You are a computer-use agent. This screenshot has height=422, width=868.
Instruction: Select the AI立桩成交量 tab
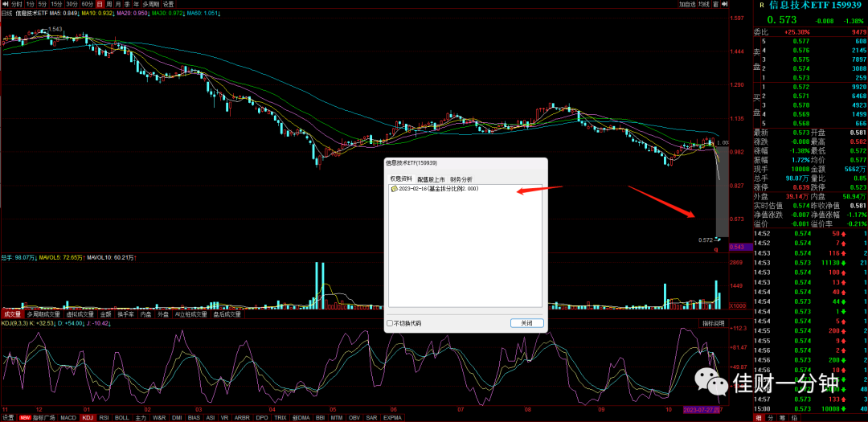191,314
